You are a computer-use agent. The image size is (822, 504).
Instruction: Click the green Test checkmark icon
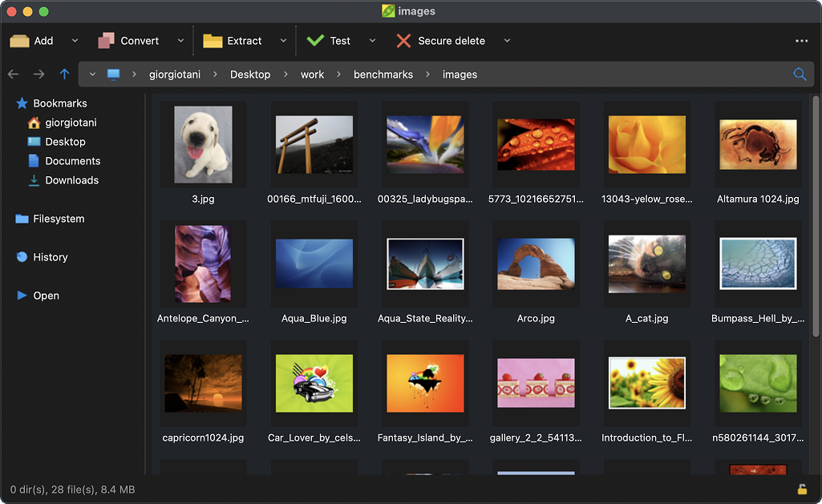click(314, 40)
